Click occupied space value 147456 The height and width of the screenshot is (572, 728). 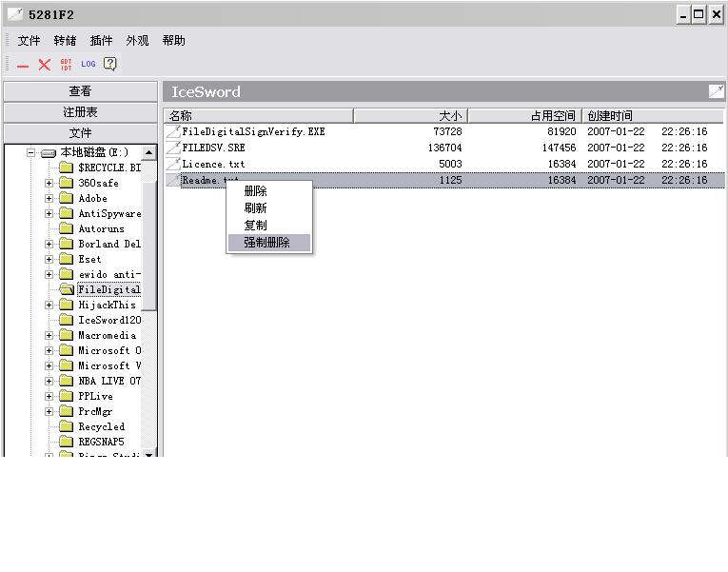coord(559,148)
